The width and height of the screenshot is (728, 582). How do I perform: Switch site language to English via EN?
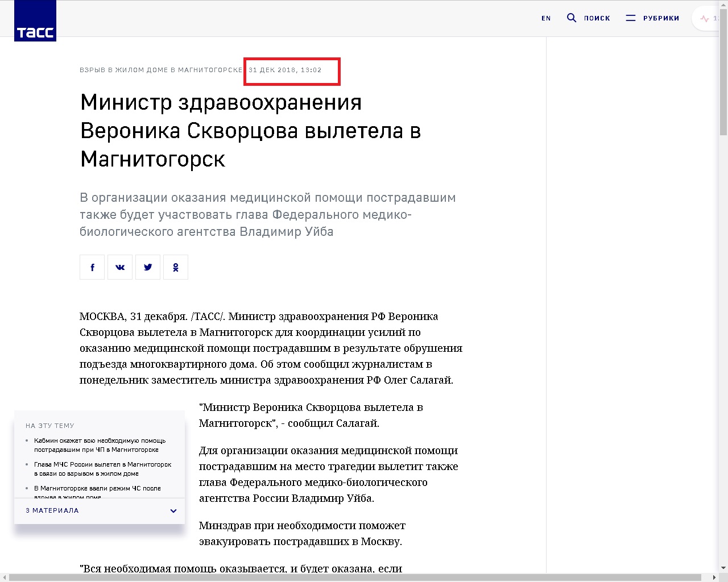click(545, 18)
